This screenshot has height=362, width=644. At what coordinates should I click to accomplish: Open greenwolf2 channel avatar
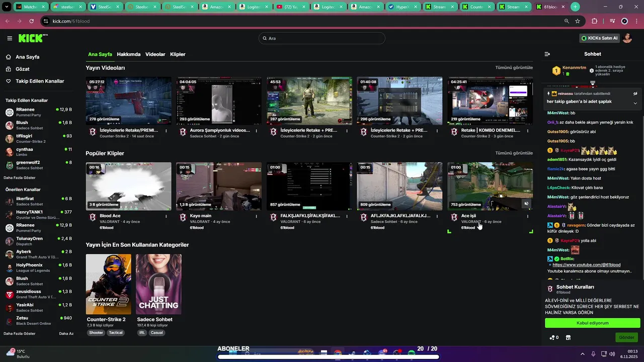(9, 165)
